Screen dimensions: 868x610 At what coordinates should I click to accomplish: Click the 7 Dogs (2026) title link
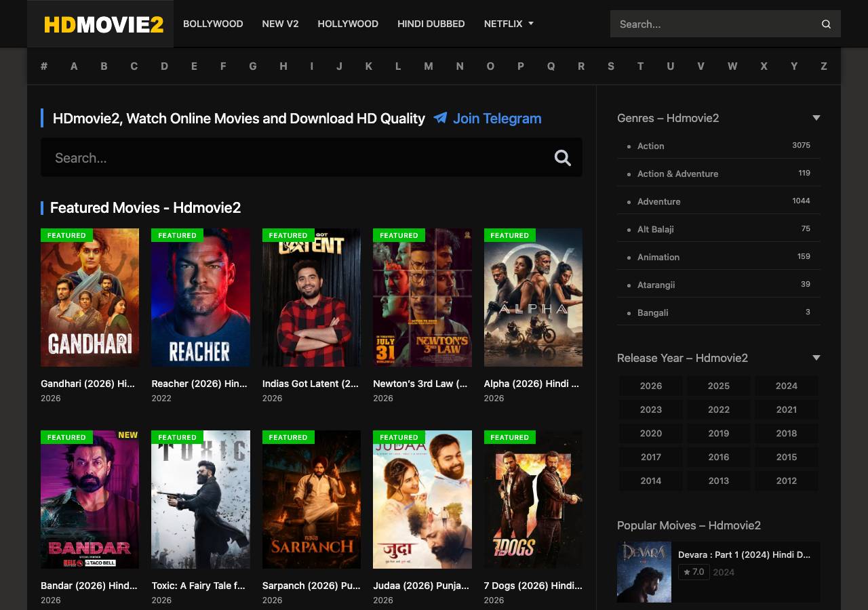pyautogui.click(x=533, y=586)
